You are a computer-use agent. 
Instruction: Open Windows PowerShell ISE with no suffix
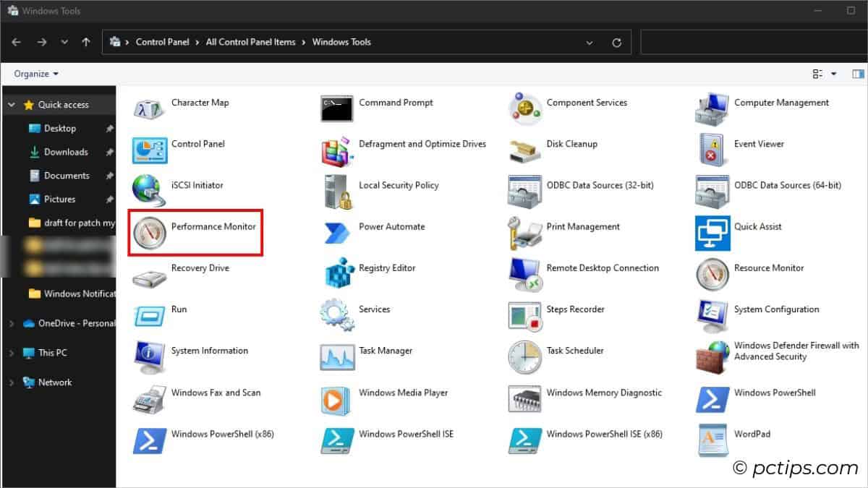point(337,440)
